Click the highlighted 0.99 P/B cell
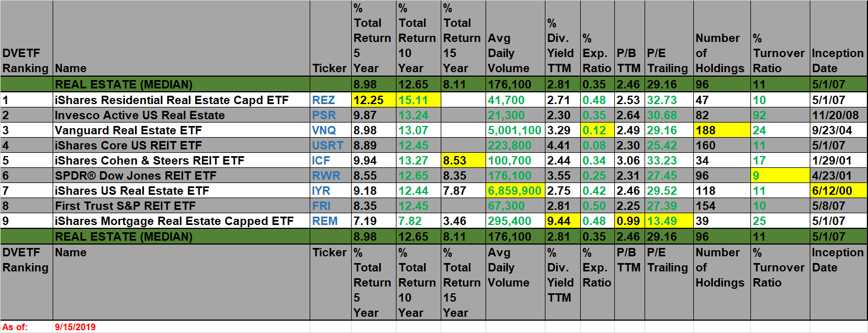The height and width of the screenshot is (333, 868). tap(629, 221)
